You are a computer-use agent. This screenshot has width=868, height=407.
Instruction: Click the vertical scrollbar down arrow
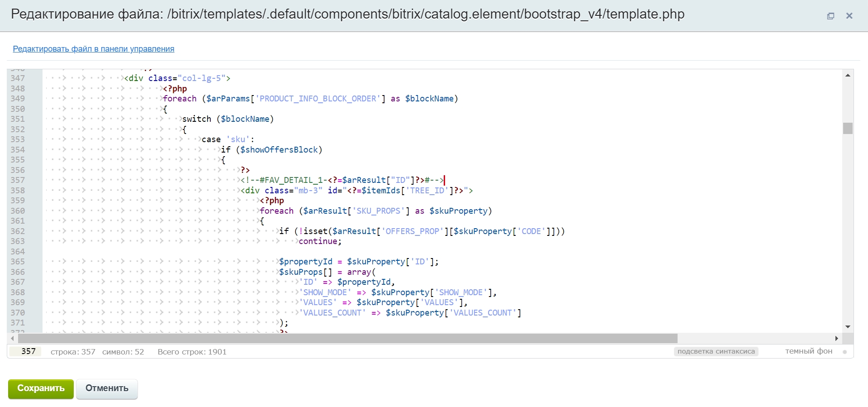pyautogui.click(x=848, y=326)
